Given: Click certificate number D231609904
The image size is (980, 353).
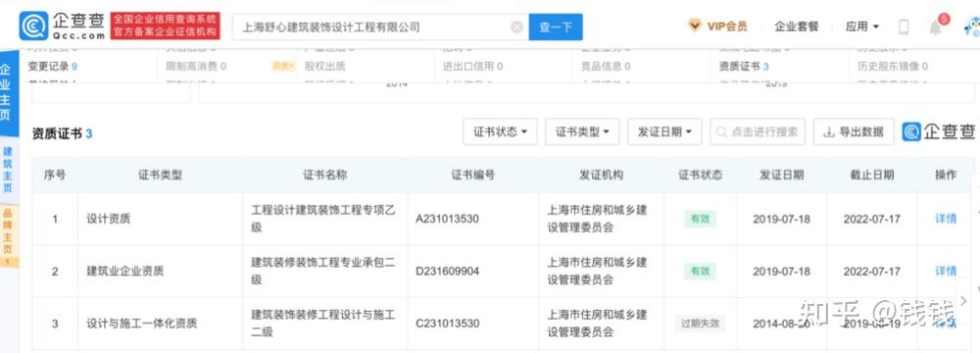Looking at the screenshot, I should [x=448, y=272].
